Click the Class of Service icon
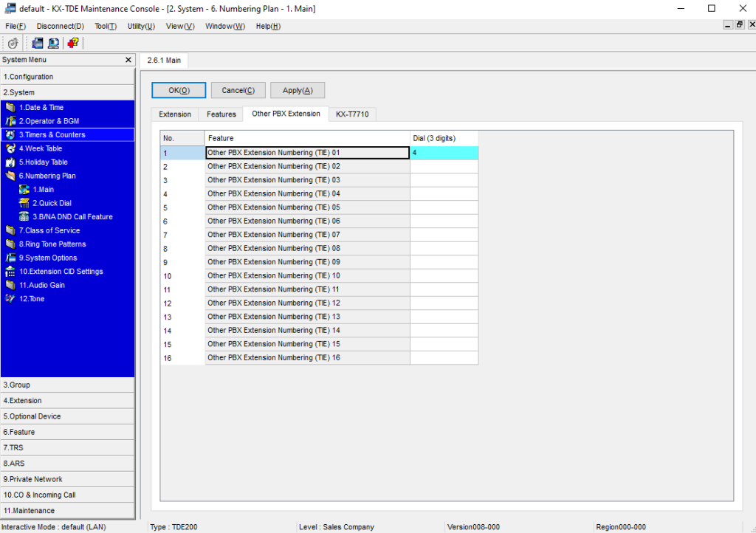This screenshot has width=756, height=533. pos(10,230)
